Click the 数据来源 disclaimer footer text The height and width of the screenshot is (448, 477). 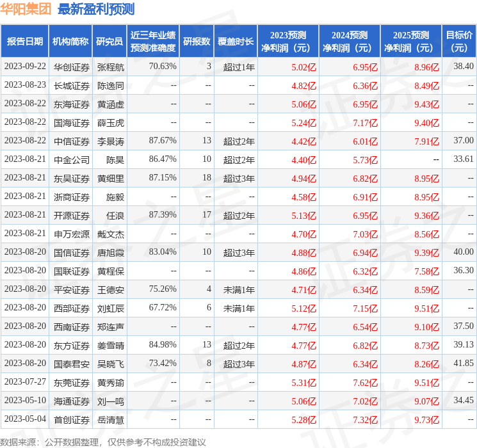103,442
